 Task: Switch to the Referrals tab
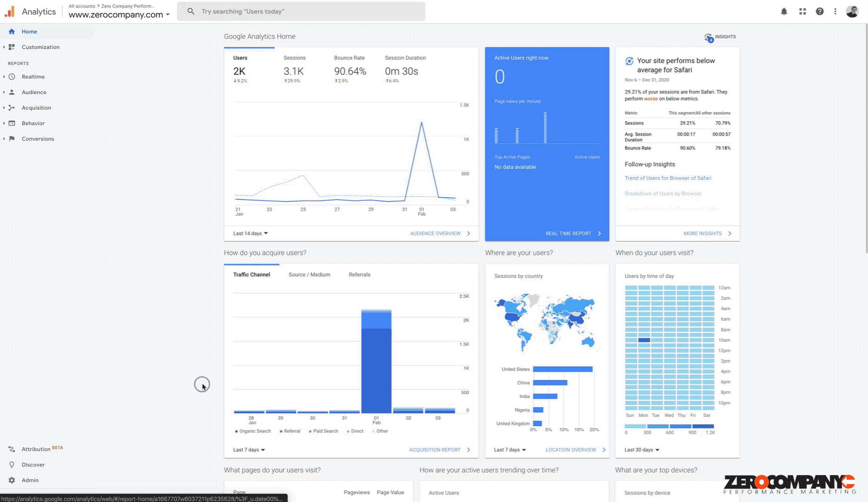pyautogui.click(x=359, y=275)
